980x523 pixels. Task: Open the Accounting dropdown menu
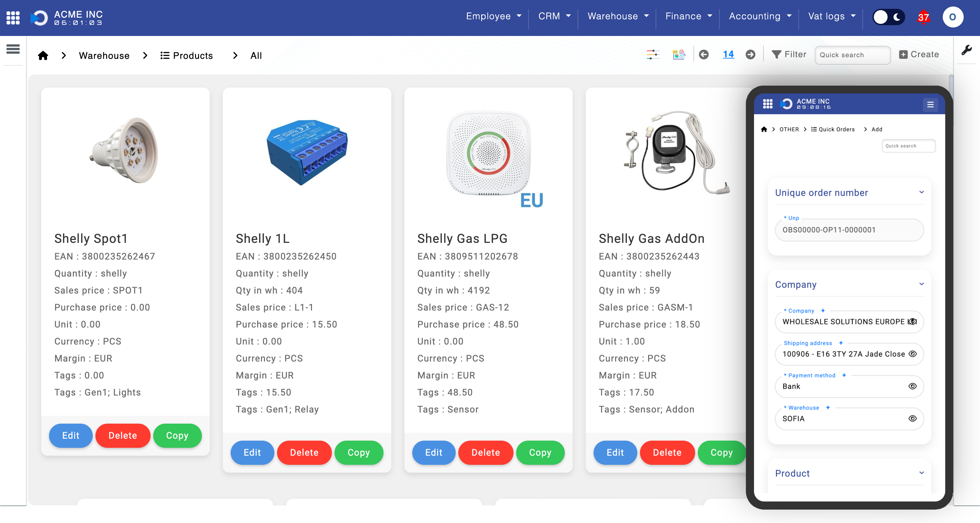pyautogui.click(x=760, y=16)
